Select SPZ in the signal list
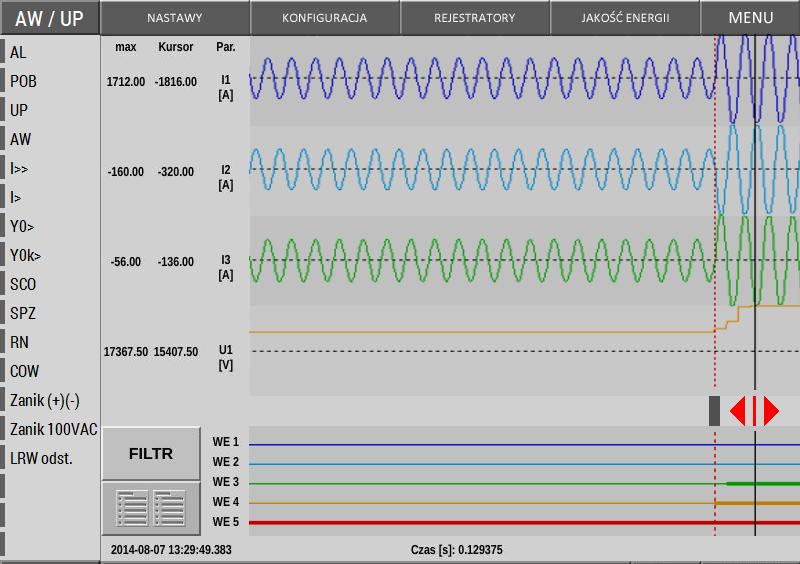 (x=23, y=313)
